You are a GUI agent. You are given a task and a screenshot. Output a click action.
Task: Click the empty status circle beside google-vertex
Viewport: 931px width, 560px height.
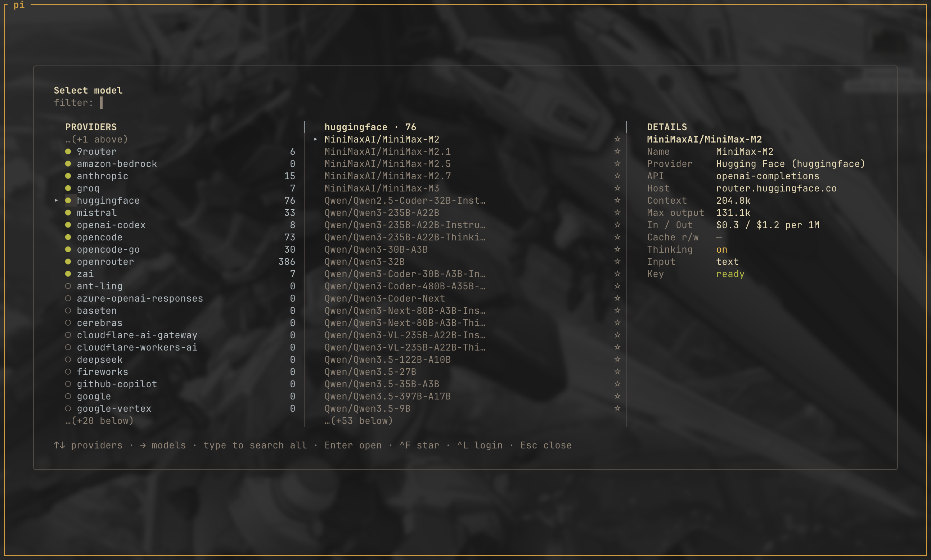pos(68,408)
